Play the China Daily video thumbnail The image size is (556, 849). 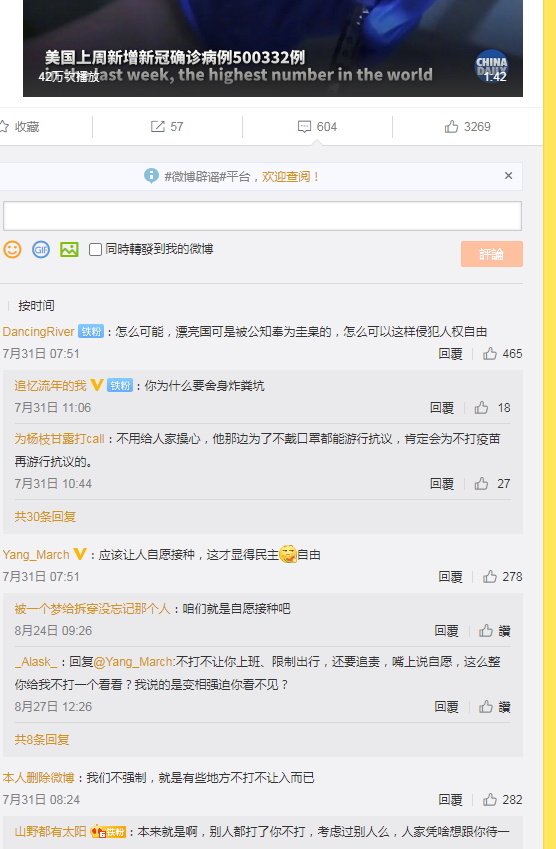coord(273,48)
